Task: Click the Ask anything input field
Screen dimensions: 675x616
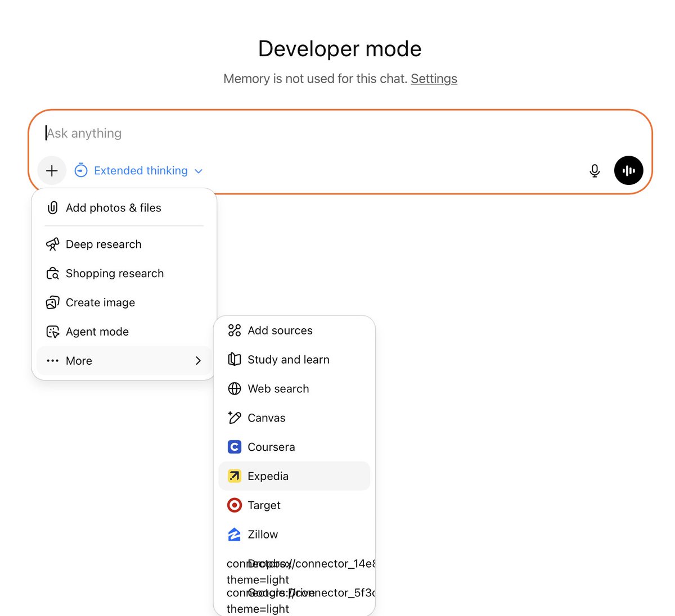Action: click(x=340, y=133)
